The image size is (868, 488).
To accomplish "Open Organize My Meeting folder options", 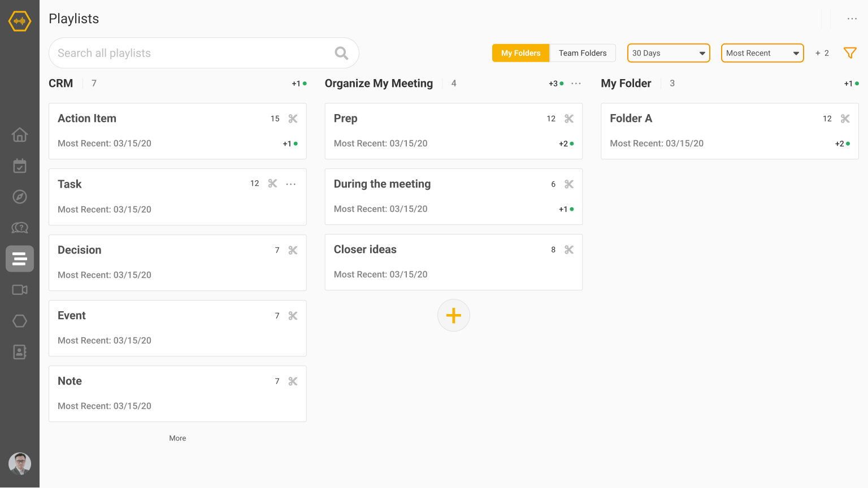I will (576, 84).
